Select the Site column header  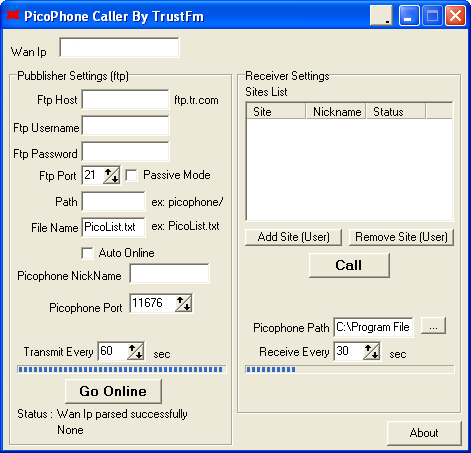pyautogui.click(x=276, y=111)
